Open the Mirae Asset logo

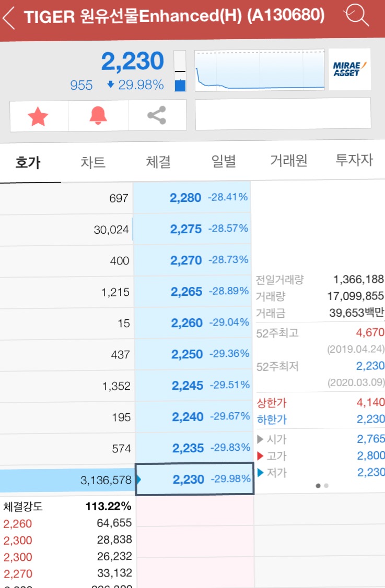pos(349,69)
